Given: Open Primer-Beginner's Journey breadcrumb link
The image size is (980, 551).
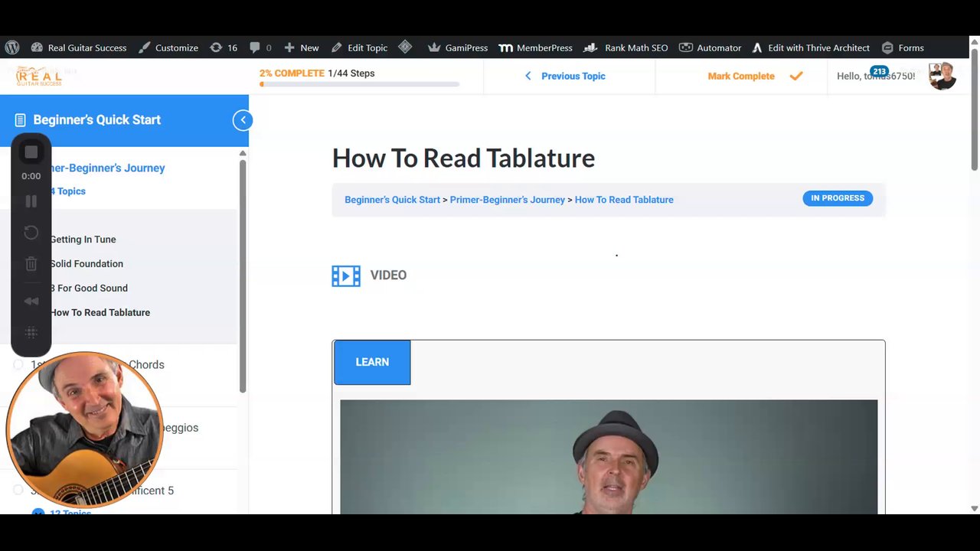Looking at the screenshot, I should coord(508,200).
